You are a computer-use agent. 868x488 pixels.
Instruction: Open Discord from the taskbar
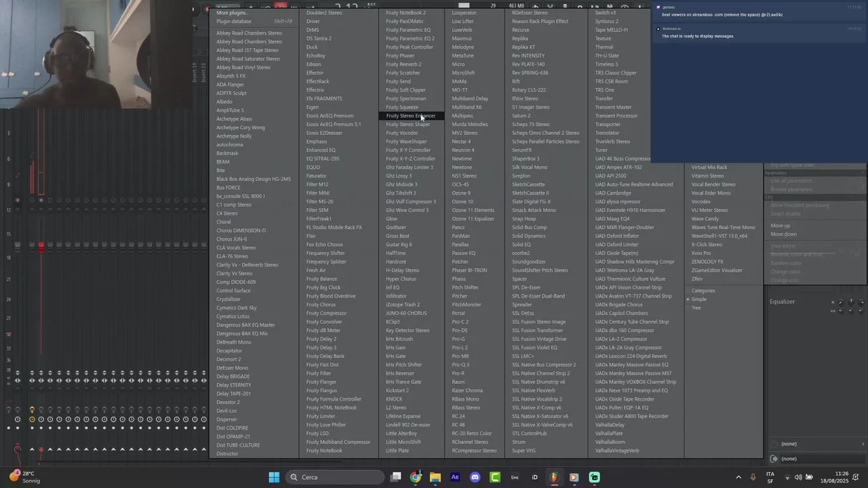(475, 477)
